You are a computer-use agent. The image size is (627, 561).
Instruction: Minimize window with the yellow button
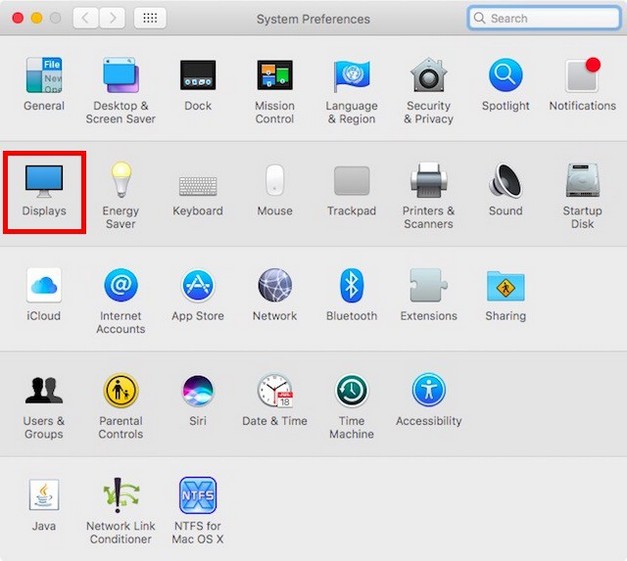point(37,18)
